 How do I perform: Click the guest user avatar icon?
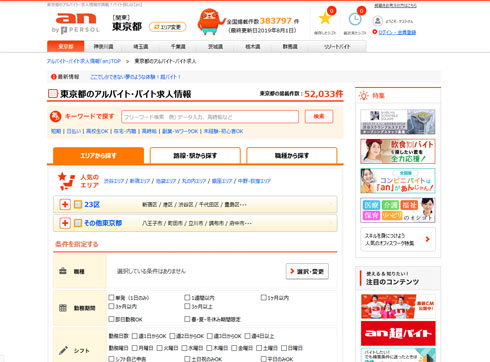coord(377,21)
